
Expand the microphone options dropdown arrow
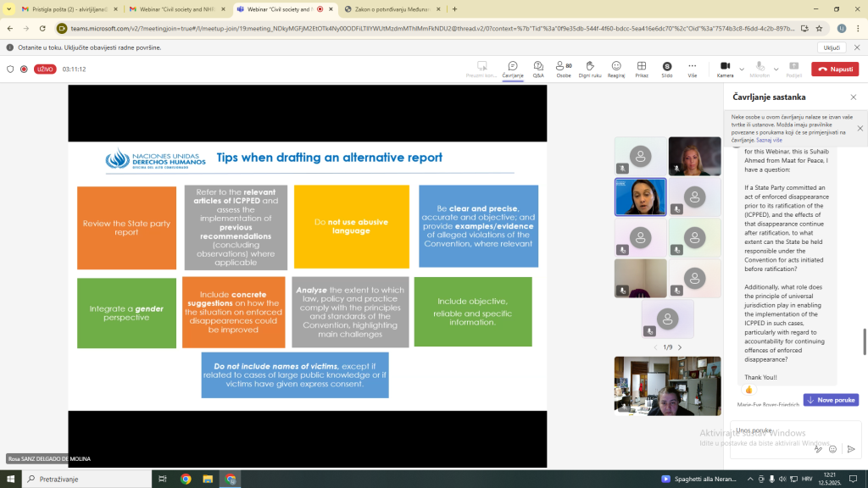(776, 69)
